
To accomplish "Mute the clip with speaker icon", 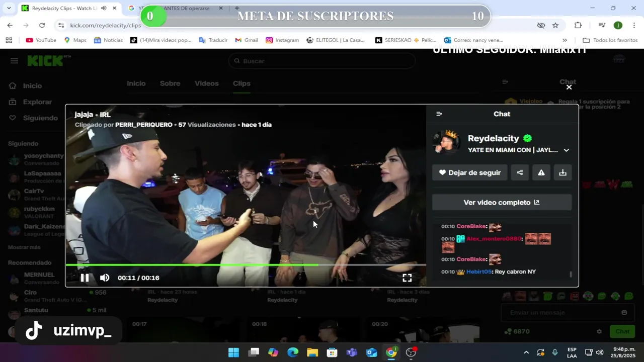I will 105,278.
